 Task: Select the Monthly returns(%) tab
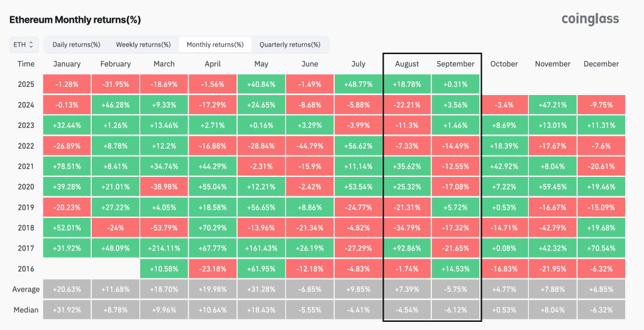[x=215, y=45]
